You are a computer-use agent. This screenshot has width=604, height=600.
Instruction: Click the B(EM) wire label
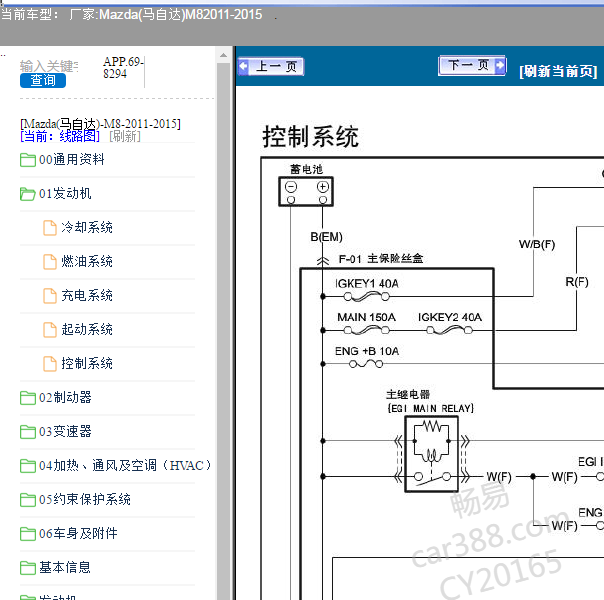pyautogui.click(x=326, y=237)
